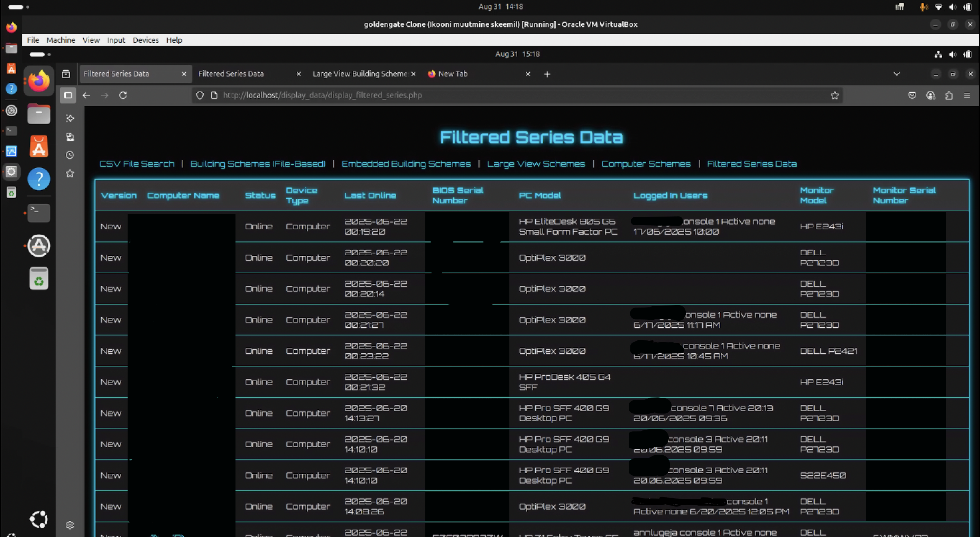
Task: Open the Extensions puzzle icon
Action: tap(949, 95)
